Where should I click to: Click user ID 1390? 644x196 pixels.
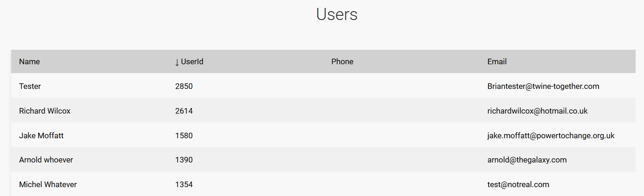click(x=184, y=160)
